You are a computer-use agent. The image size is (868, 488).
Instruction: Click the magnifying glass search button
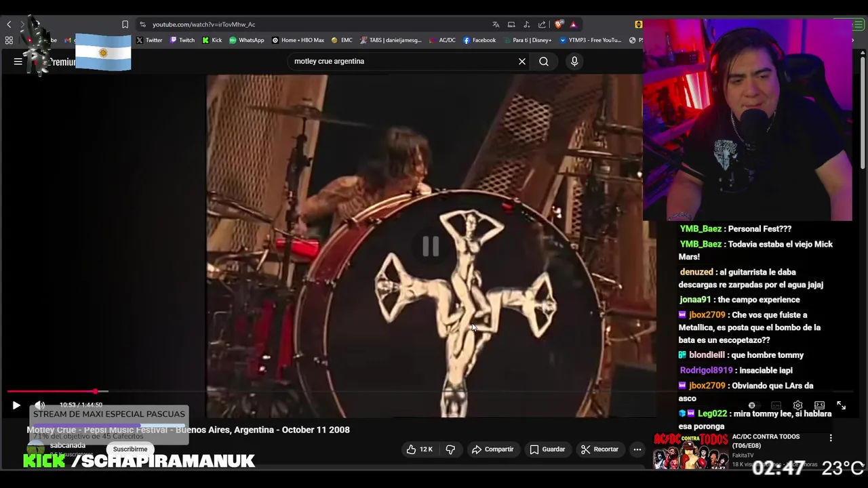point(544,61)
